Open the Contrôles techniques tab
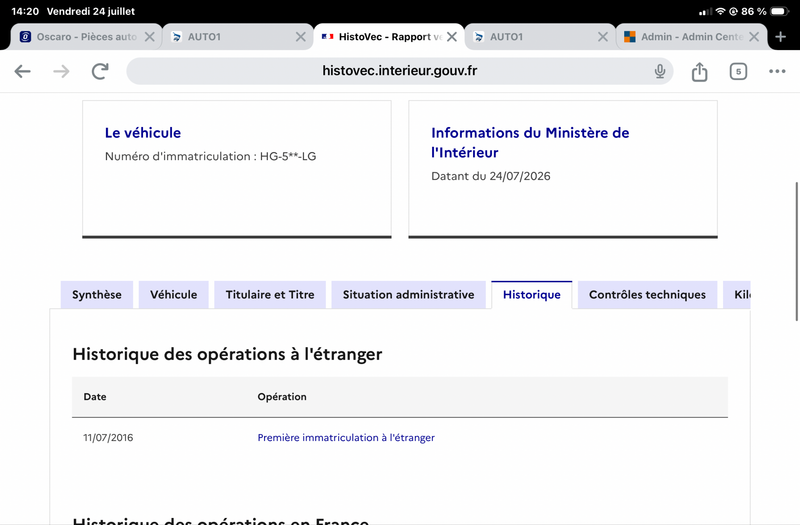 647,294
